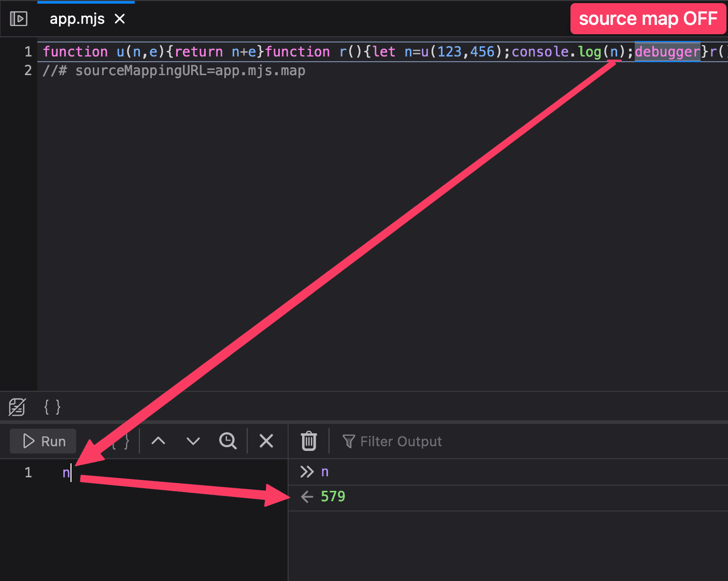Set a breakpoint on line 2

point(27,70)
